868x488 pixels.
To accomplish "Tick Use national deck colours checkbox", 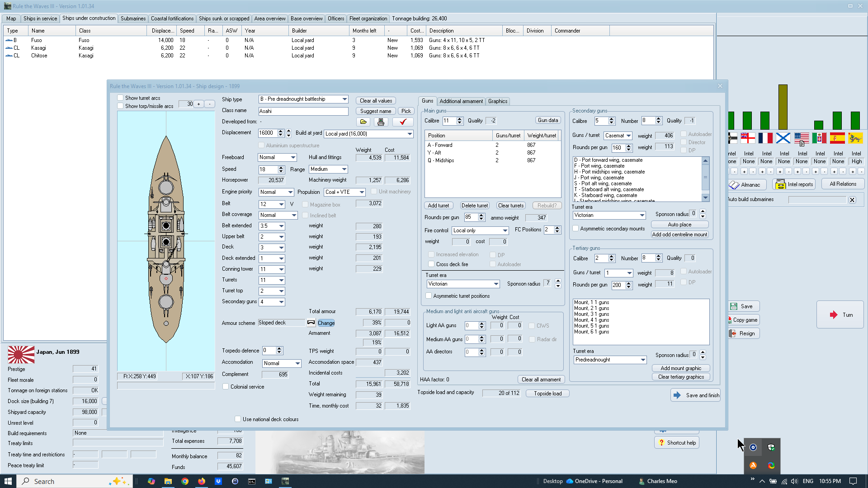I will (x=238, y=419).
